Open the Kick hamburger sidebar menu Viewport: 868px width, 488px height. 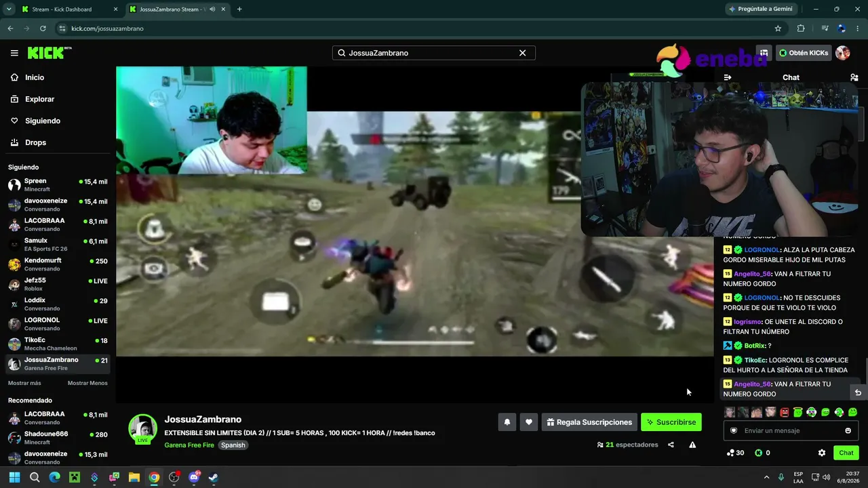[14, 53]
